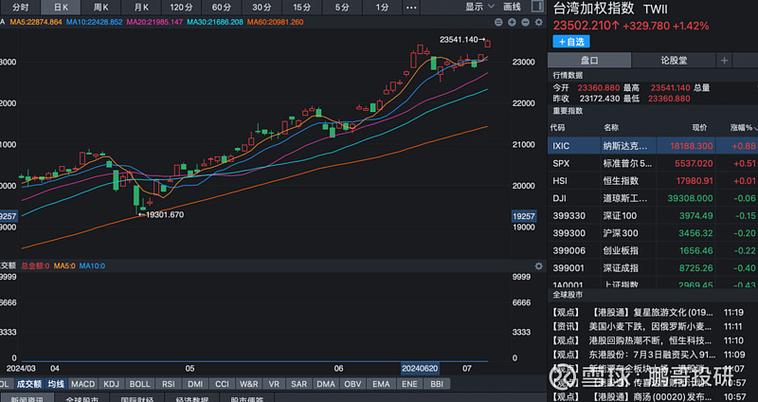Select the 月K monthly candlestick tab

(141, 7)
